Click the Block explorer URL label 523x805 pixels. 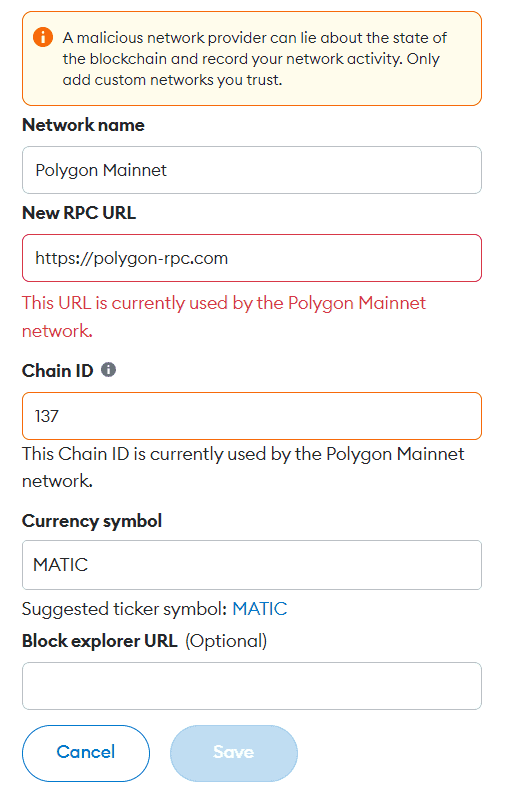(x=100, y=641)
